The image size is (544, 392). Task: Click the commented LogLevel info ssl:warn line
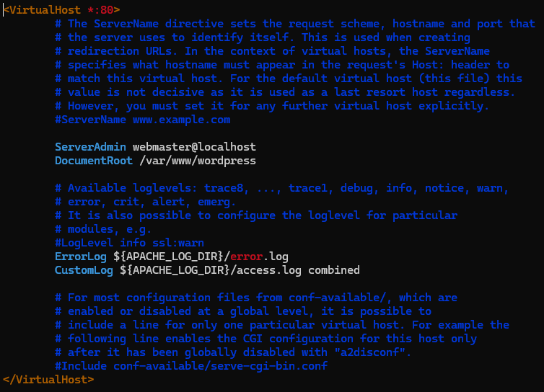pyautogui.click(x=129, y=243)
